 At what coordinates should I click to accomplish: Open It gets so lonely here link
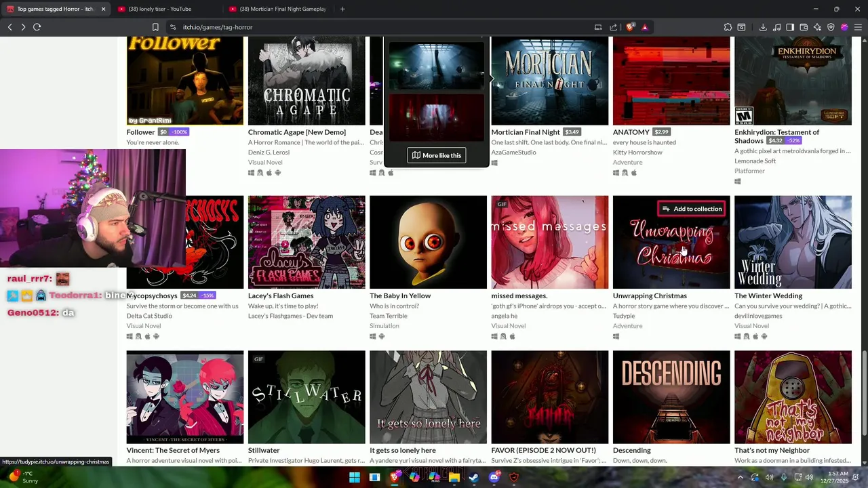click(x=402, y=450)
